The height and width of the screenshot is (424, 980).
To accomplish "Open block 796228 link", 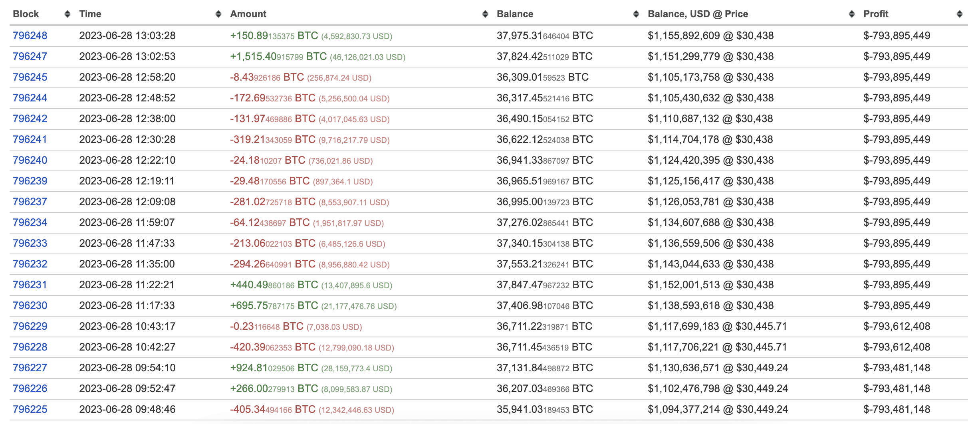I will pos(30,347).
